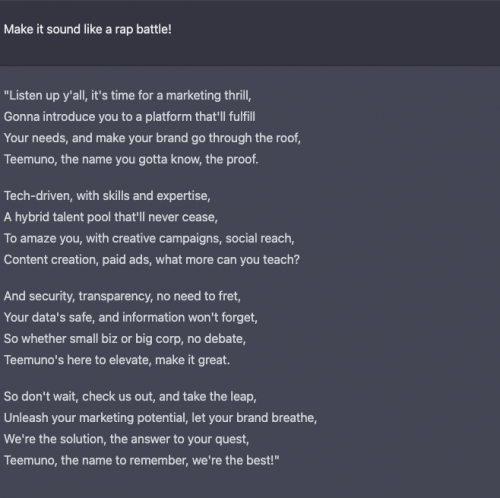Click 'Your data's safe' line
Viewport: 500px width, 498px height.
[x=131, y=318]
